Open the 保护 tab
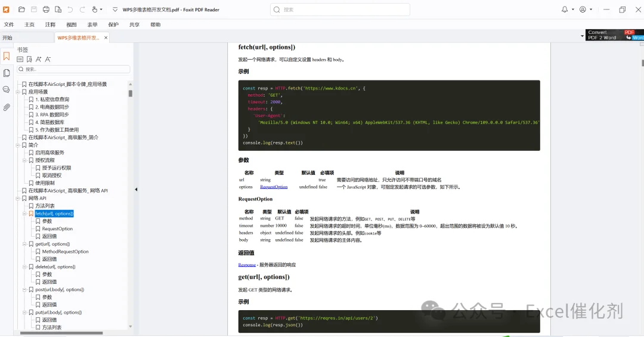Screen dimensions: 644x337 (113, 24)
